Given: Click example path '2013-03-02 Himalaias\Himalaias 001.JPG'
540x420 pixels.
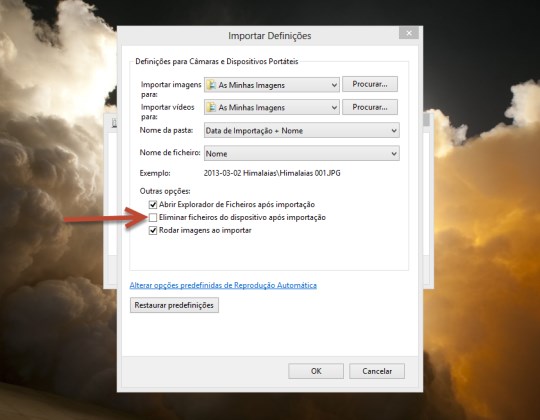Looking at the screenshot, I should pos(272,173).
